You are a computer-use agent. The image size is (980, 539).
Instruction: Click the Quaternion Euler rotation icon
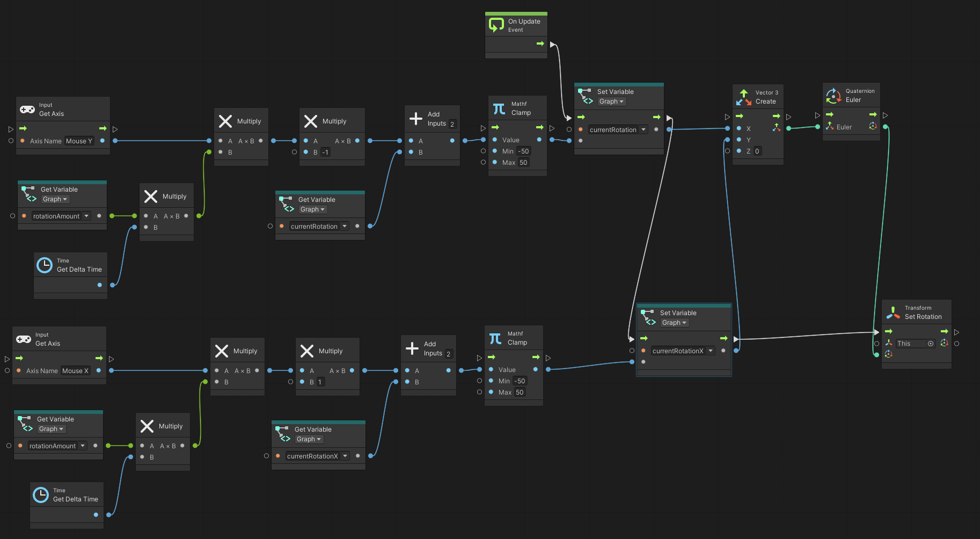coord(833,95)
